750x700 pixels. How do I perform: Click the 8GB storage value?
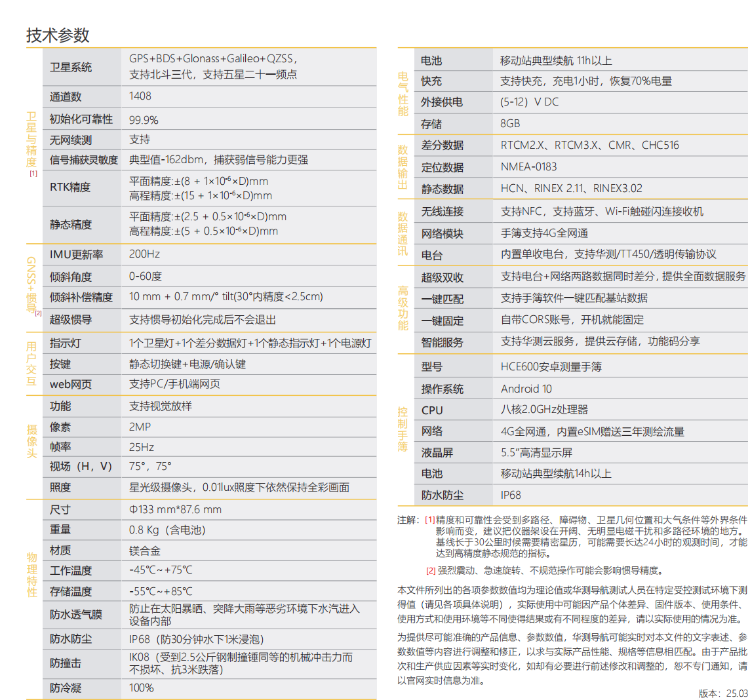click(x=510, y=123)
